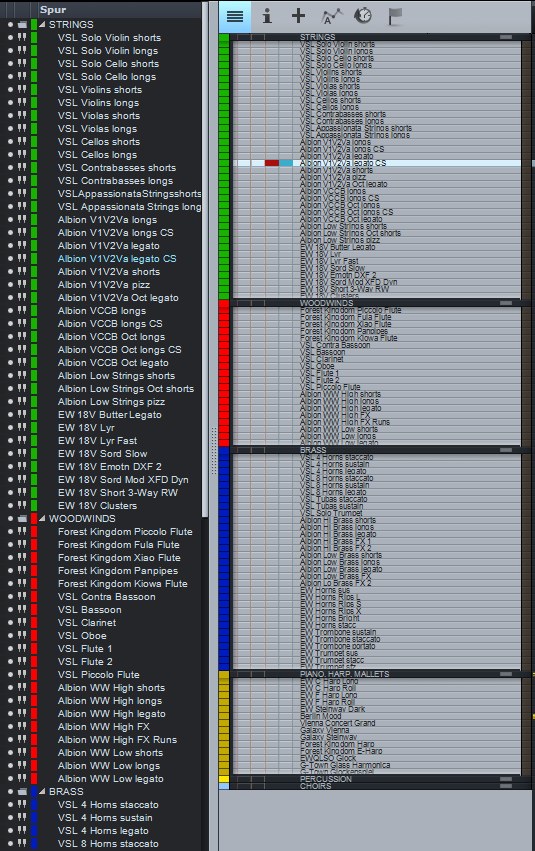Open the track list hamburger button
The image size is (535, 851).
[234, 16]
